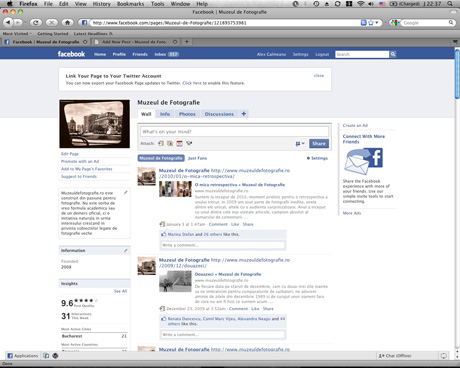The width and height of the screenshot is (460, 368).
Task: Go back with the browser Back arrow
Action: 8,22
